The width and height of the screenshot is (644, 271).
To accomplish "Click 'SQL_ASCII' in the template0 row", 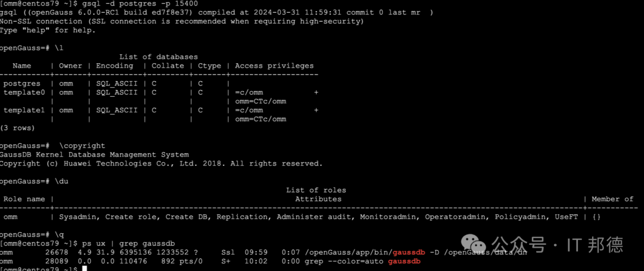I will tap(117, 93).
